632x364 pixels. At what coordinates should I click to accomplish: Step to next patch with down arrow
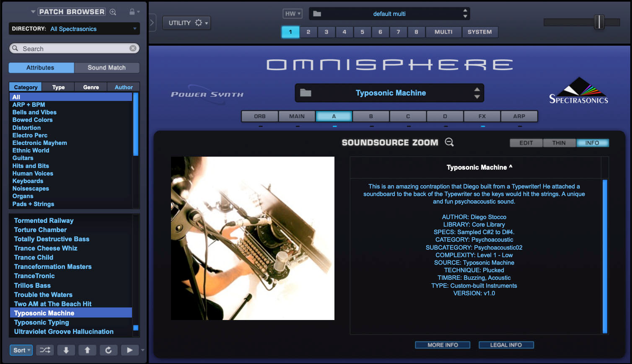[66, 350]
